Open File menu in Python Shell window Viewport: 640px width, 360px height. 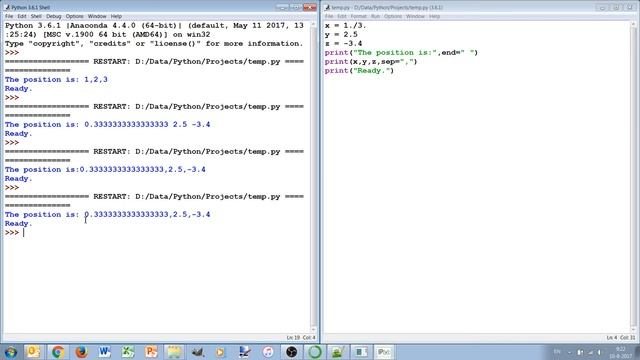[x=9, y=16]
